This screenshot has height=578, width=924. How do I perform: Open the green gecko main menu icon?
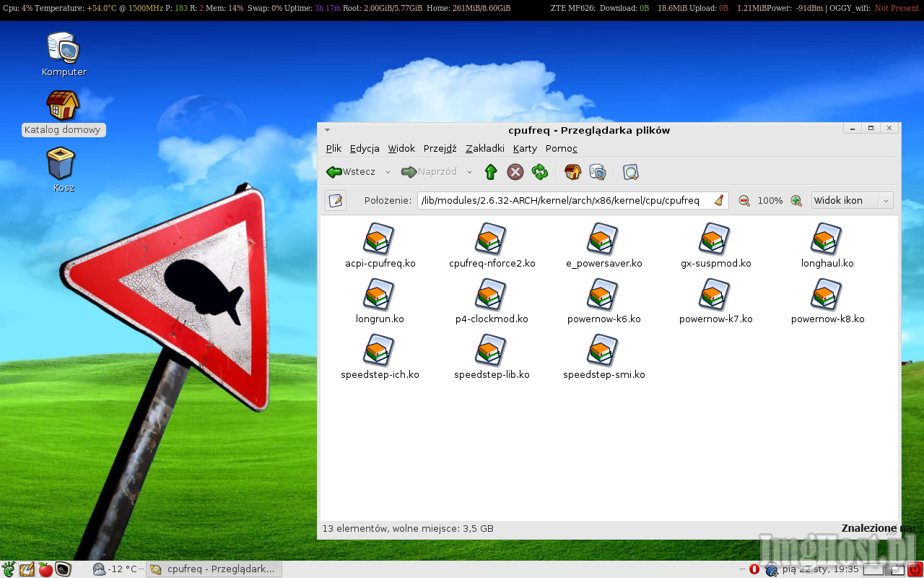coord(9,569)
